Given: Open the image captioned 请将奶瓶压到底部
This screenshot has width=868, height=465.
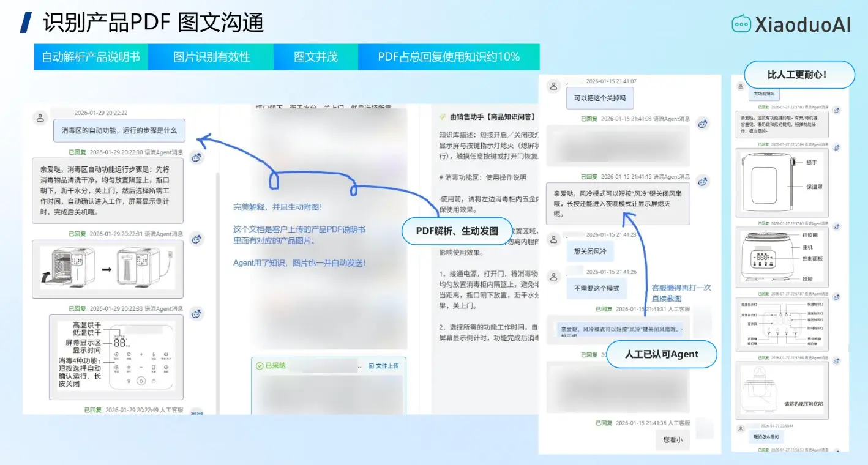Looking at the screenshot, I should click(783, 389).
